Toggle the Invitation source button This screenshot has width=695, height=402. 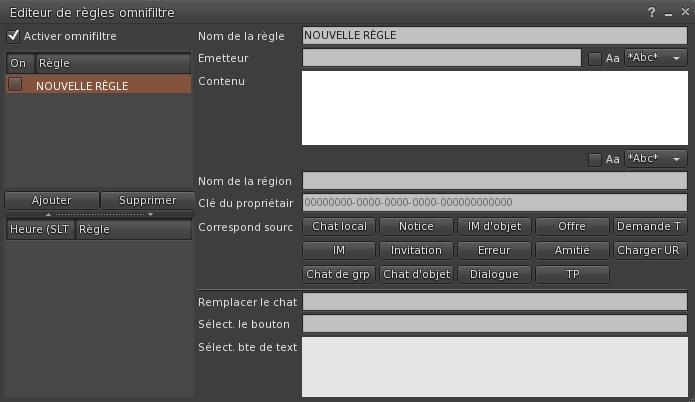[416, 250]
